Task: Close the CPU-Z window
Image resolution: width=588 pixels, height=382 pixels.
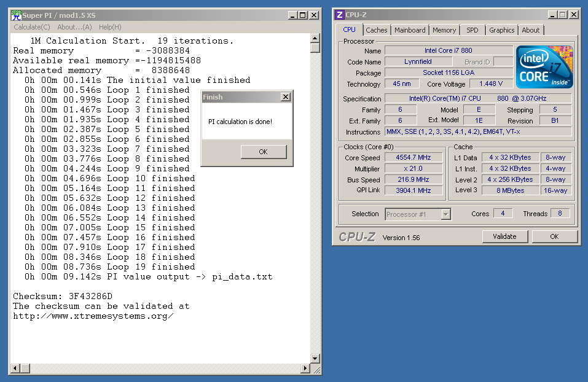Action: (574, 15)
